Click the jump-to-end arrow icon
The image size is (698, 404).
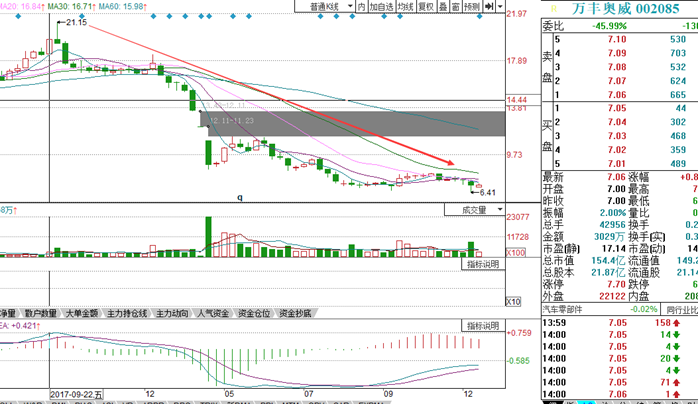click(x=489, y=6)
